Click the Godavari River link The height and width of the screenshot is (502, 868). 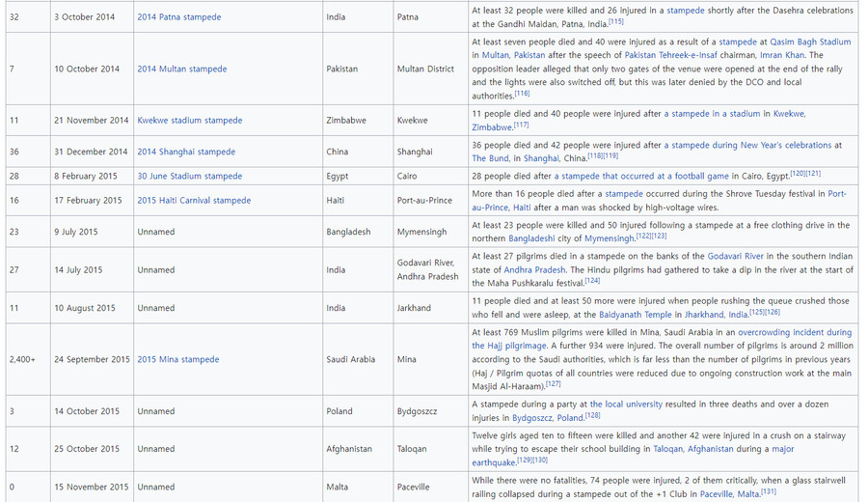pyautogui.click(x=735, y=257)
